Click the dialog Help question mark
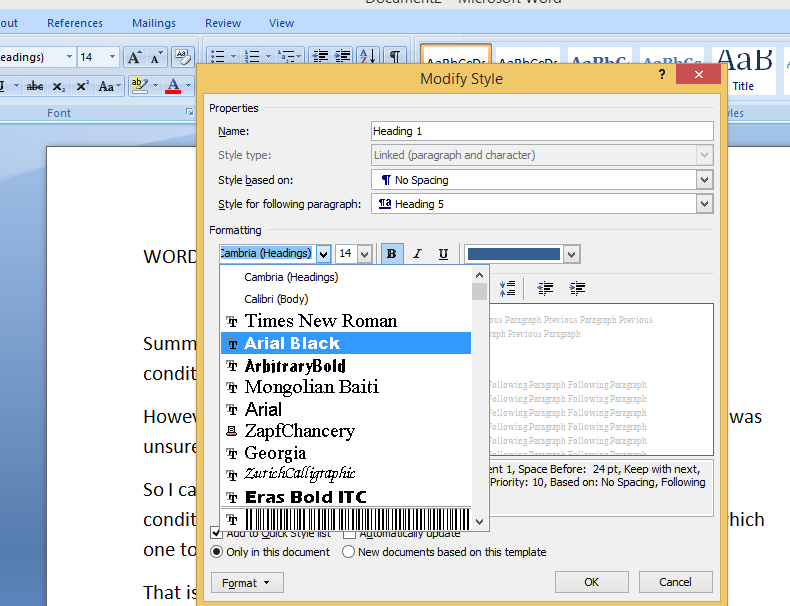The width and height of the screenshot is (790, 606). 662,75
